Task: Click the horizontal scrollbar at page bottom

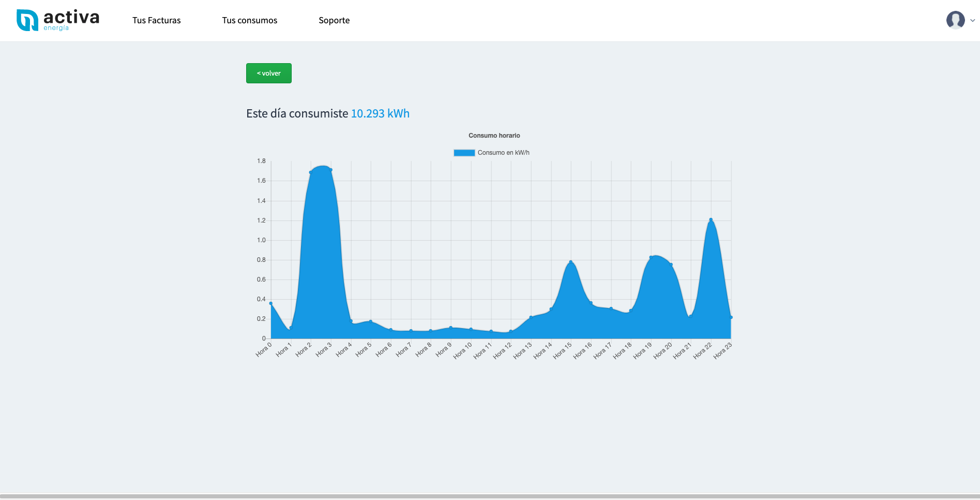Action: click(490, 496)
